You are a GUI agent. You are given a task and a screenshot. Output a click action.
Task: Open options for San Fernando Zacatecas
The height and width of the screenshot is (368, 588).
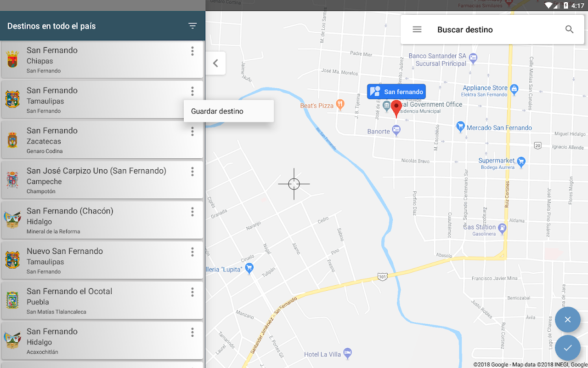pos(192,132)
